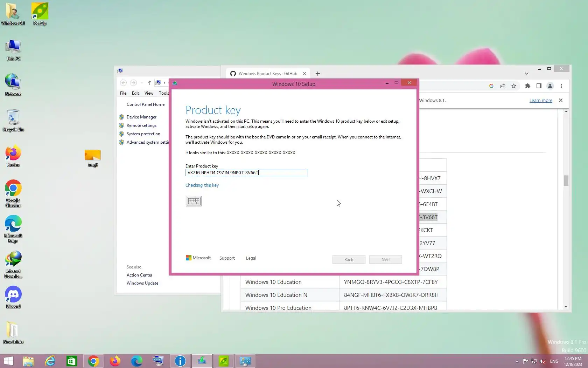Click the Back button in Setup

click(x=349, y=260)
